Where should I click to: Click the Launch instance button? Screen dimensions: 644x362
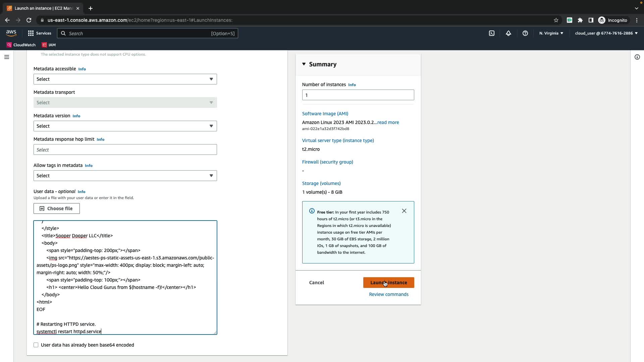pyautogui.click(x=388, y=283)
